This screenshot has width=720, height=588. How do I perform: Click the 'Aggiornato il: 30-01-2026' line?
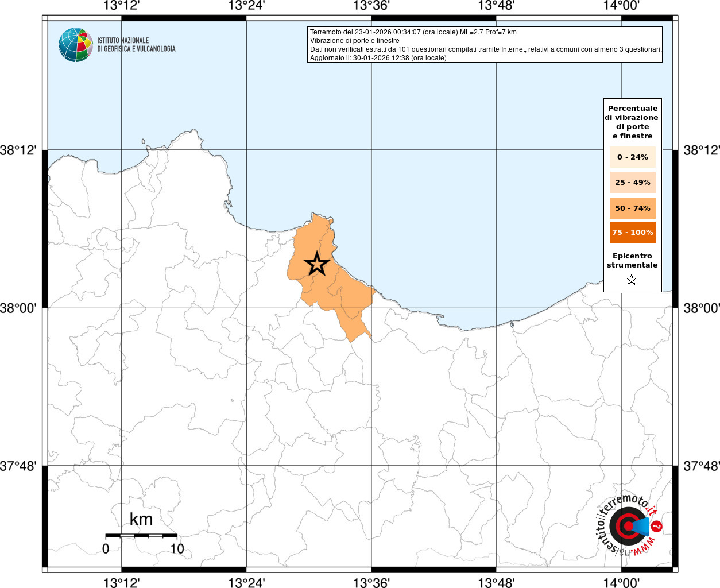378,58
